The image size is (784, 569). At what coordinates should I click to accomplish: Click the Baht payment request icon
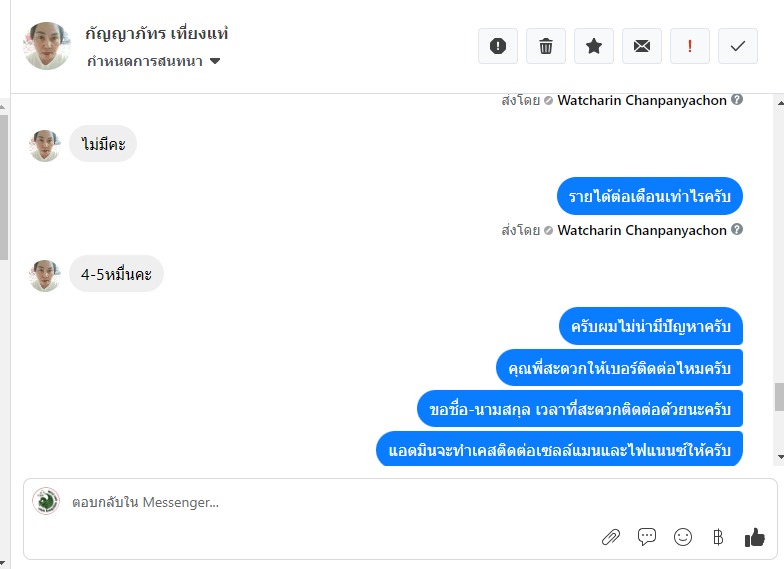pyautogui.click(x=718, y=537)
